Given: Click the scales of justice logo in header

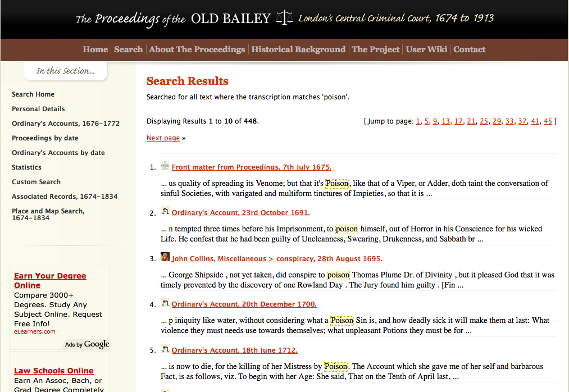Looking at the screenshot, I should 284,18.
